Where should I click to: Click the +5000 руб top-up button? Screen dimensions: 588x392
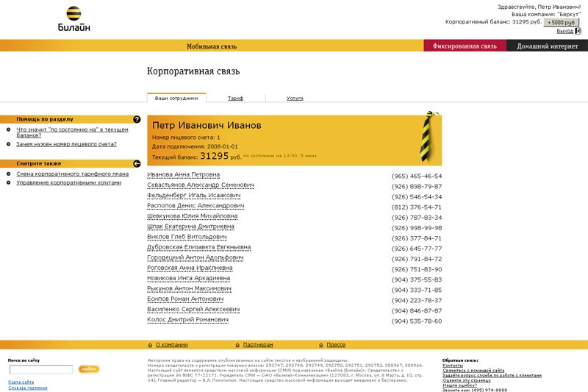coord(562,23)
